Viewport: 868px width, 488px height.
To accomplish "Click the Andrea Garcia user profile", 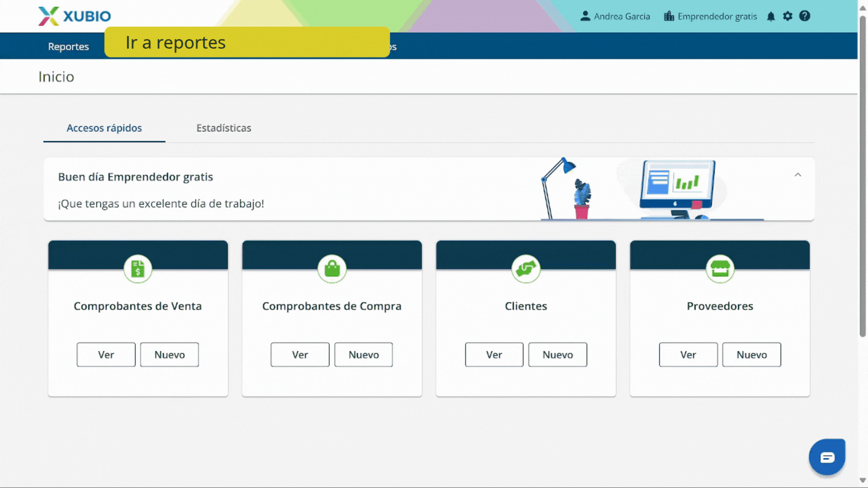I will point(615,16).
